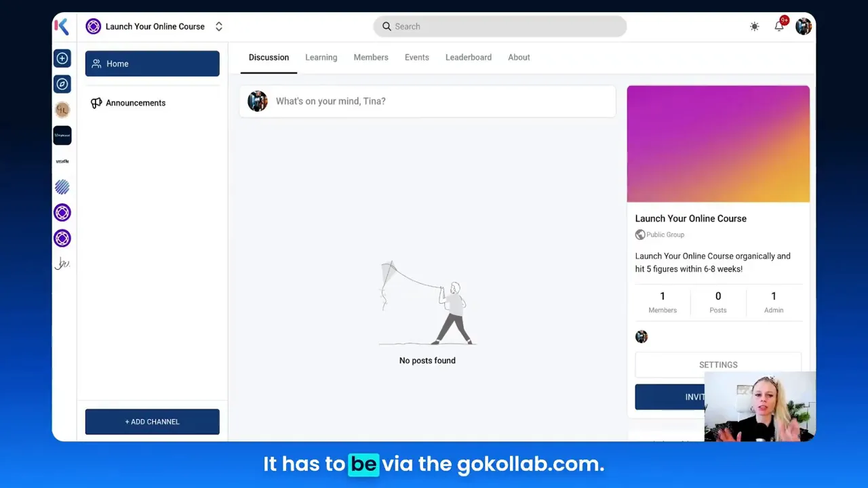Expand the group switcher chevron arrows

click(219, 26)
